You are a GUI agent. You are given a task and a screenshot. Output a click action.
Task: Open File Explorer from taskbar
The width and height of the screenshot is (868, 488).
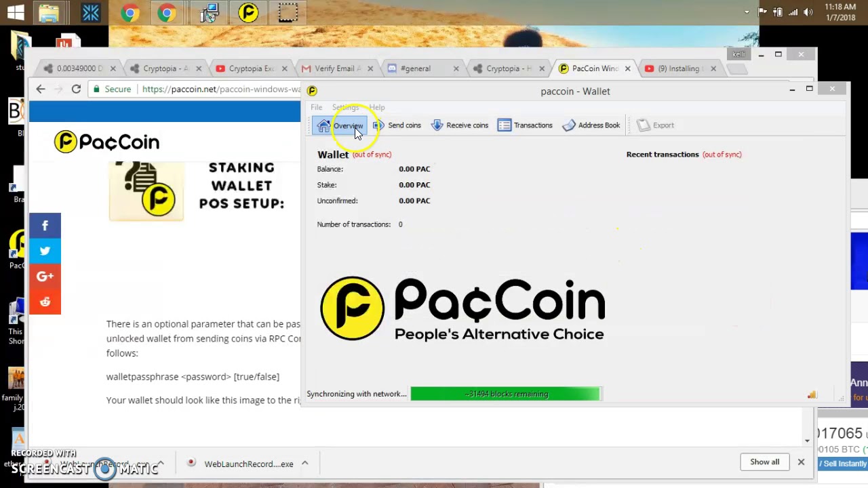[49, 12]
